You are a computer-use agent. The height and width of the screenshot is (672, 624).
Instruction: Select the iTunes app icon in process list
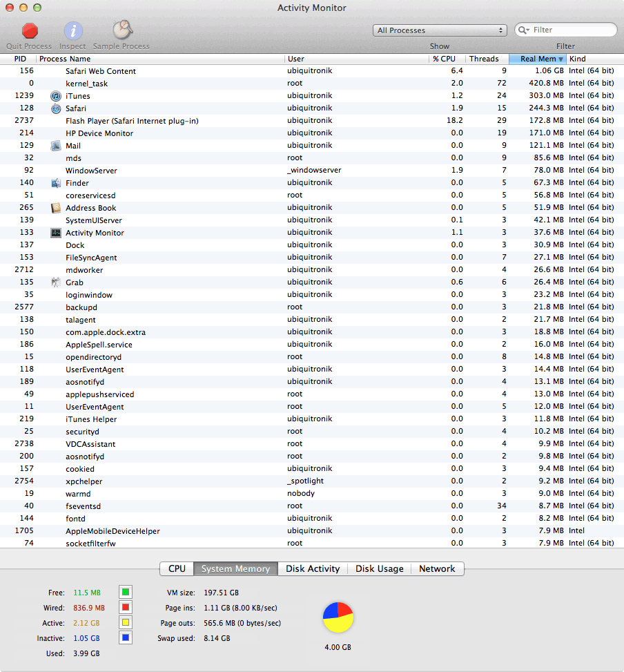(56, 96)
